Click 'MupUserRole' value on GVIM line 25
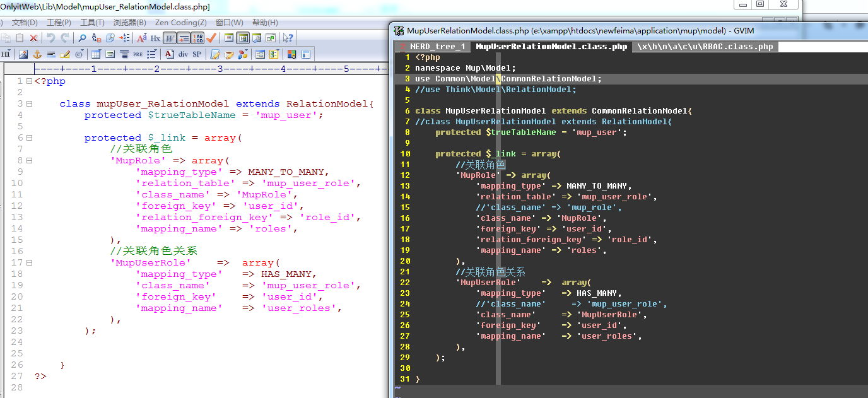Viewport: 868px width, 398px height. coord(609,315)
